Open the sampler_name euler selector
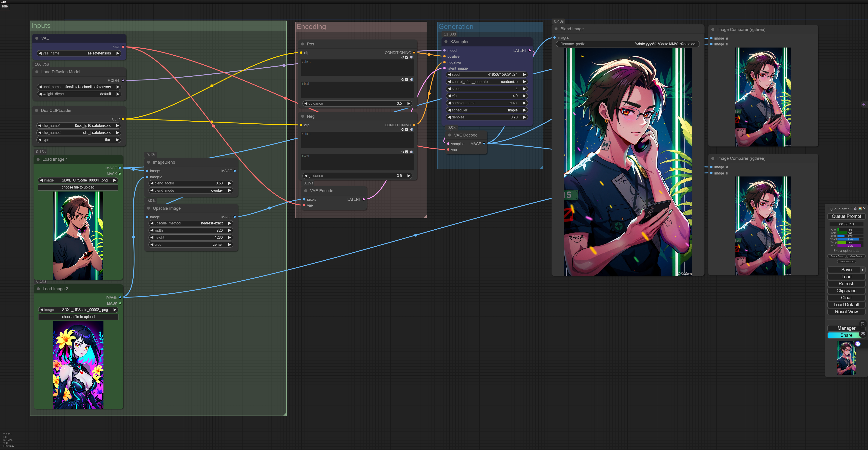 [x=487, y=103]
